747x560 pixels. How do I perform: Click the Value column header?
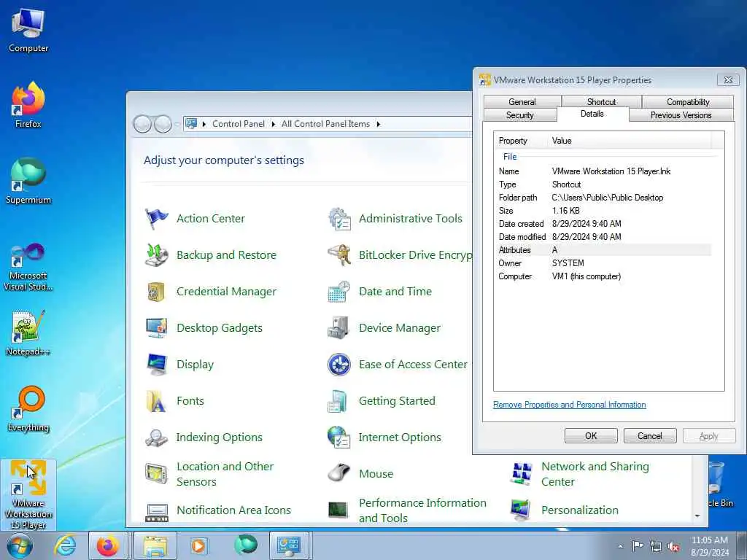click(x=629, y=141)
